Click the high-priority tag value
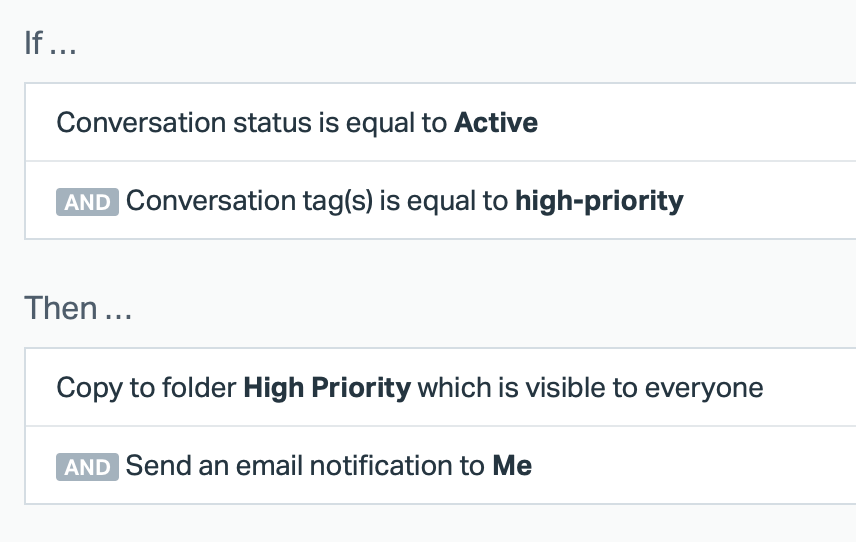The width and height of the screenshot is (856, 542). 599,201
